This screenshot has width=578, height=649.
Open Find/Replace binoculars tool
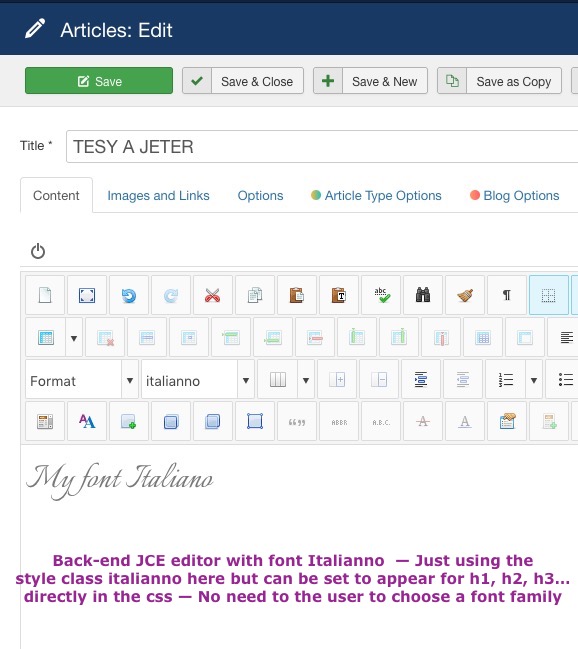click(x=423, y=295)
